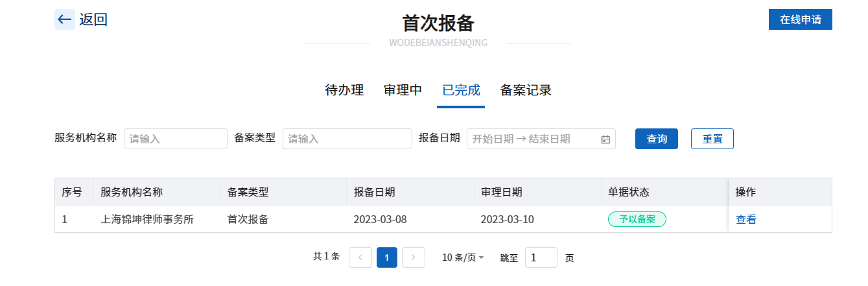
Task: Go to previous page arrow
Action: 360,257
